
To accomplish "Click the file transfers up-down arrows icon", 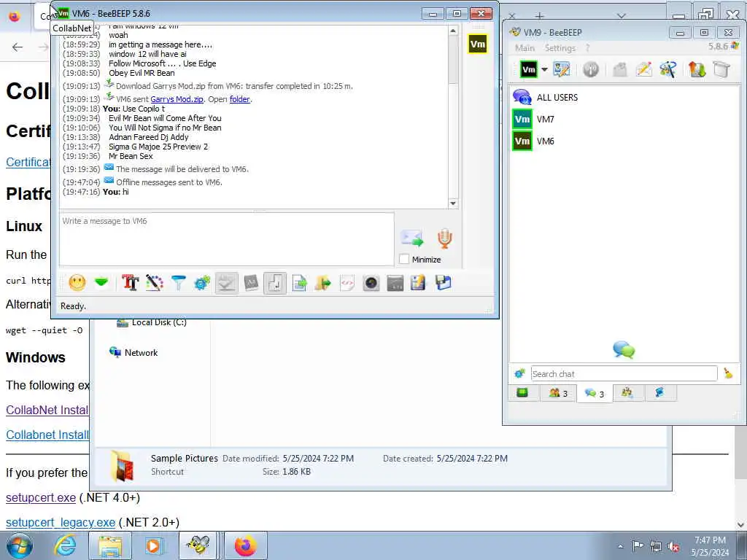I will point(697,69).
